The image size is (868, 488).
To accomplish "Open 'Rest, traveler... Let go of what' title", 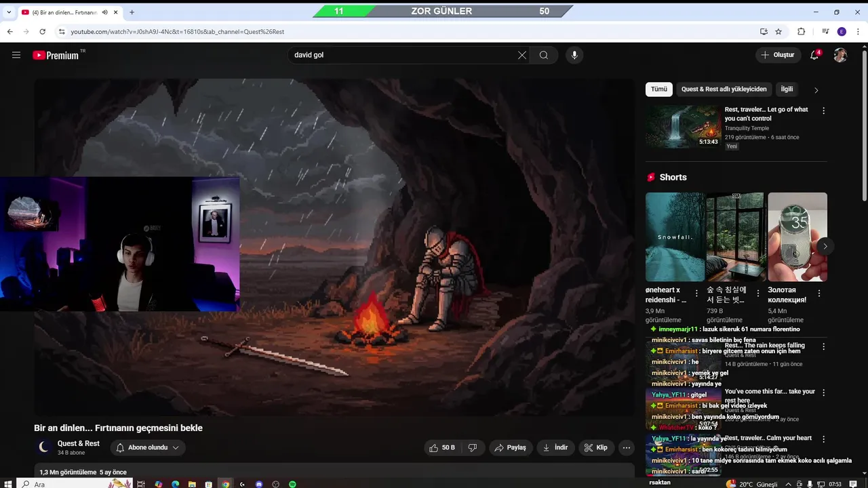I will click(766, 114).
